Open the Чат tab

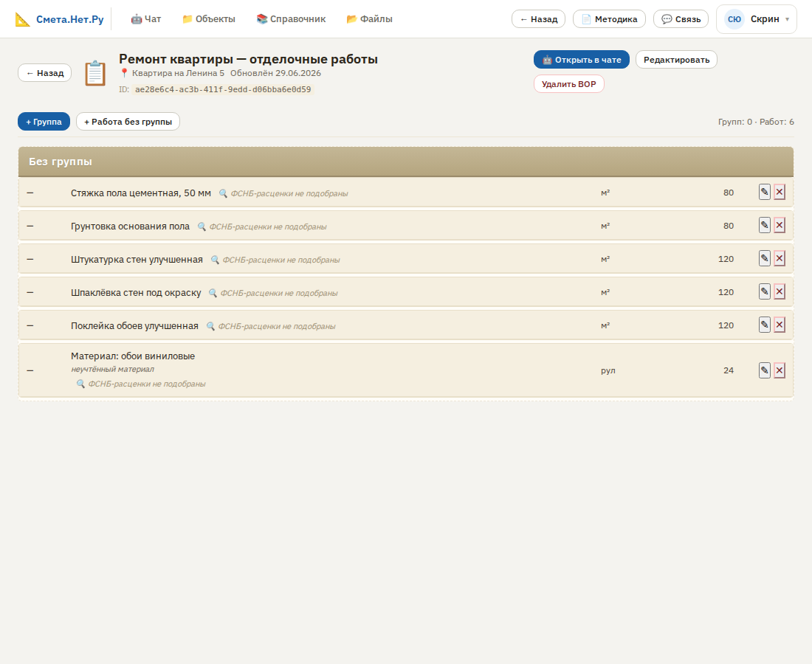coord(146,19)
